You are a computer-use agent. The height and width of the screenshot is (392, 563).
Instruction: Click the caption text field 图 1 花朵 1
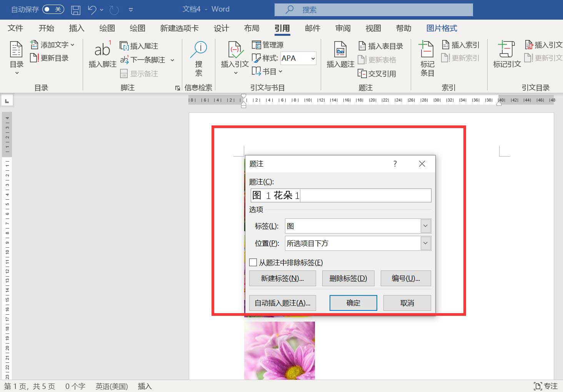click(x=341, y=195)
